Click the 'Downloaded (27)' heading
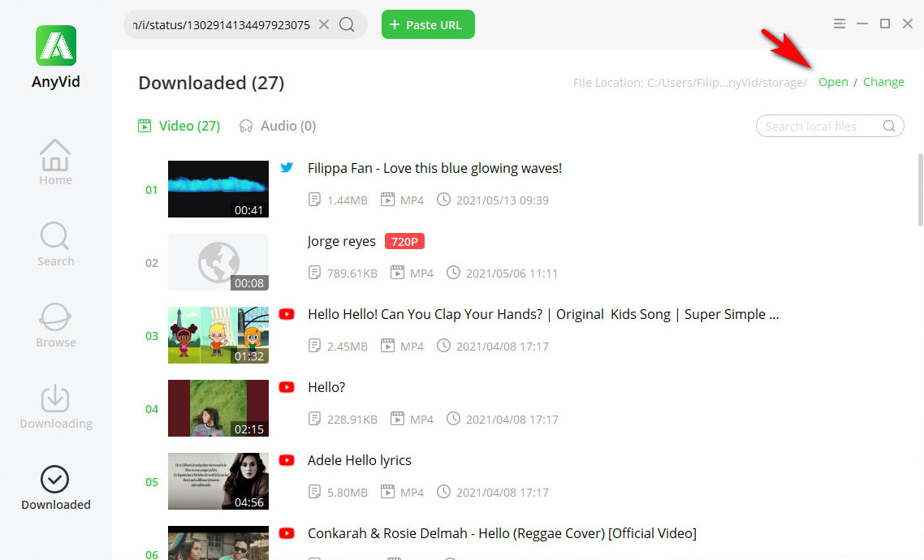This screenshot has width=924, height=560. (x=211, y=83)
